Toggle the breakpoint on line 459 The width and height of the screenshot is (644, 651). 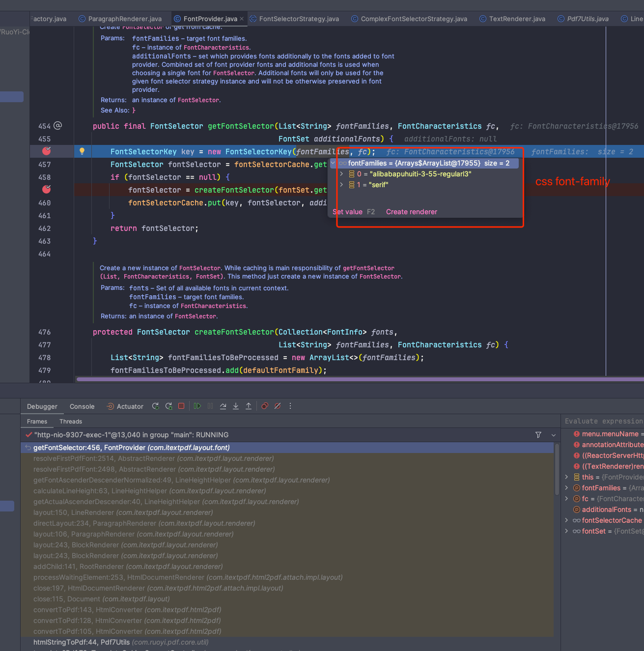coord(47,190)
